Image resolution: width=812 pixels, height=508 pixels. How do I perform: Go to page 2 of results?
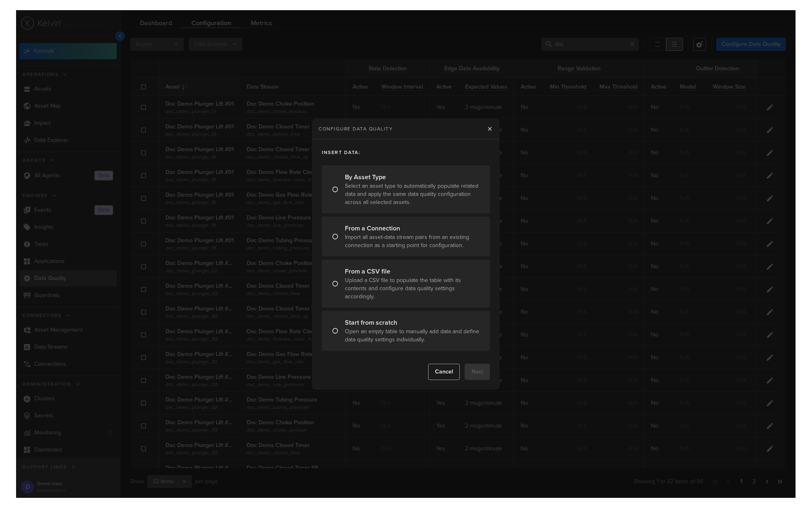(754, 481)
